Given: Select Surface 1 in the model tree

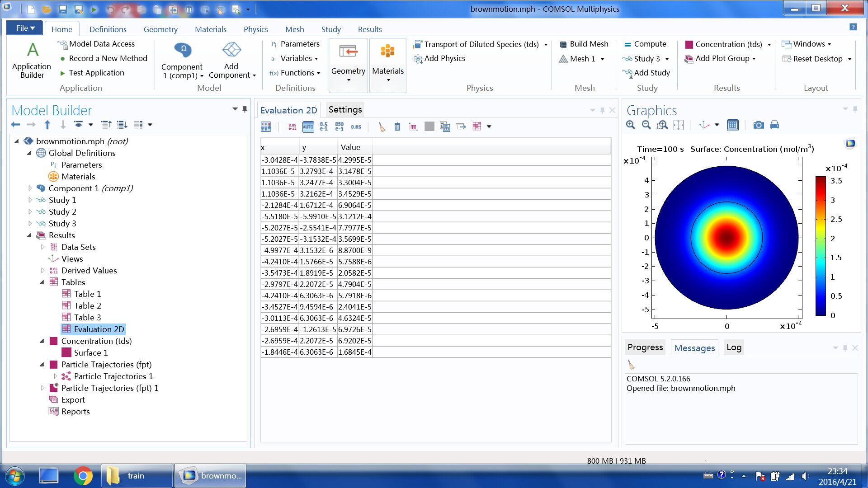Looking at the screenshot, I should click(x=90, y=353).
